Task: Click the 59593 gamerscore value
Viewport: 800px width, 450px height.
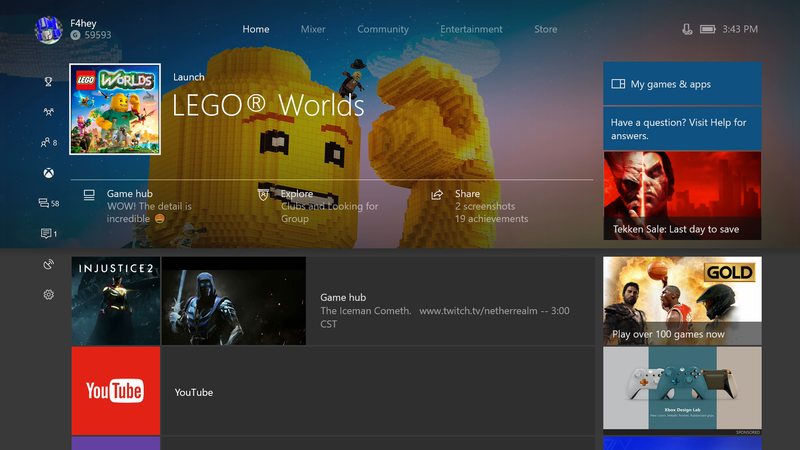Action: (98, 35)
